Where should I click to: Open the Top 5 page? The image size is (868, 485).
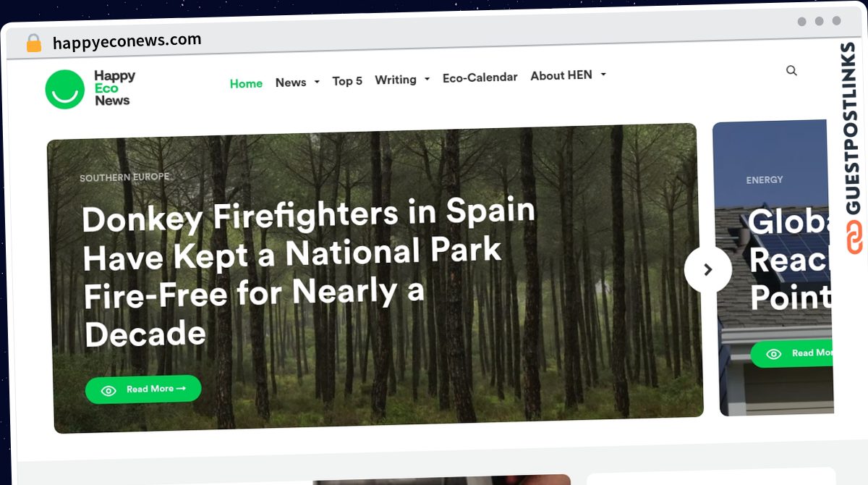click(347, 81)
